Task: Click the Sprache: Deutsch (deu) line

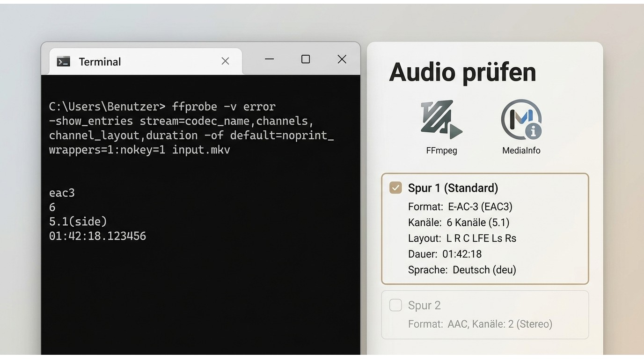Action: (462, 270)
